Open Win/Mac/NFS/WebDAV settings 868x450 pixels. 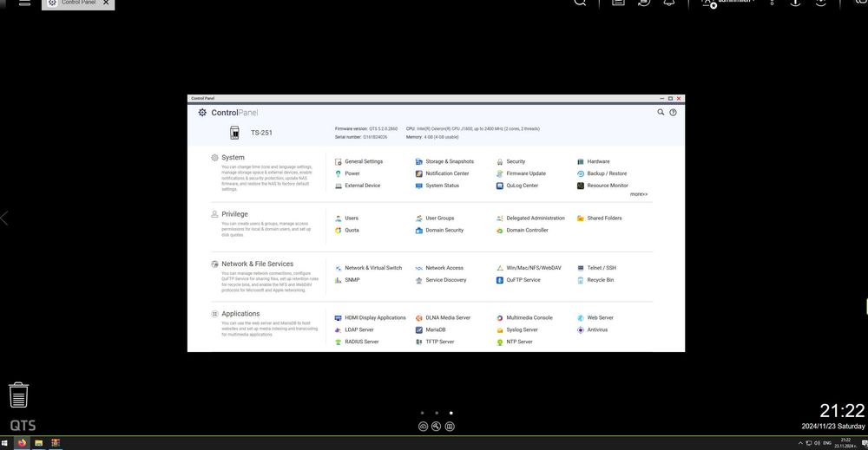529,268
